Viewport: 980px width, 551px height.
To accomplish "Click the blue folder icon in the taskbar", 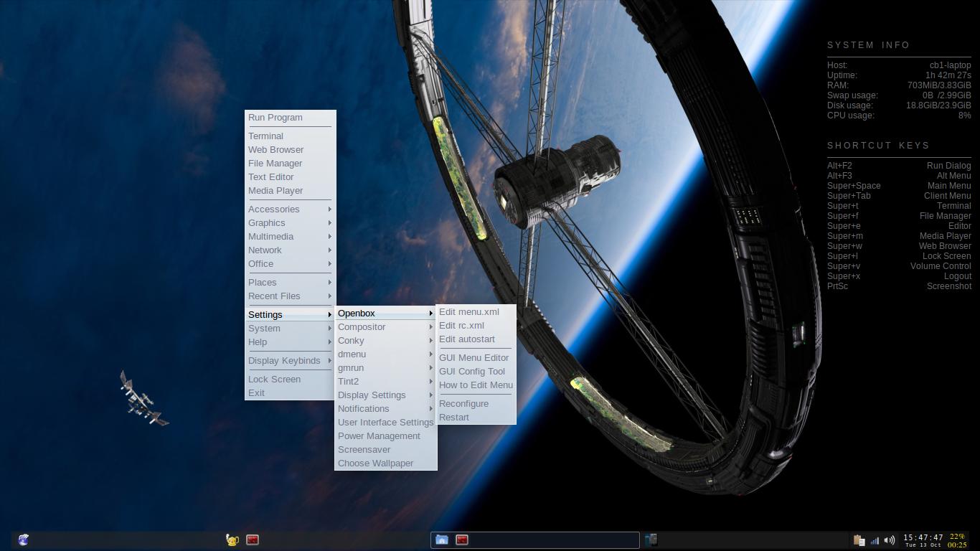I will (x=442, y=540).
